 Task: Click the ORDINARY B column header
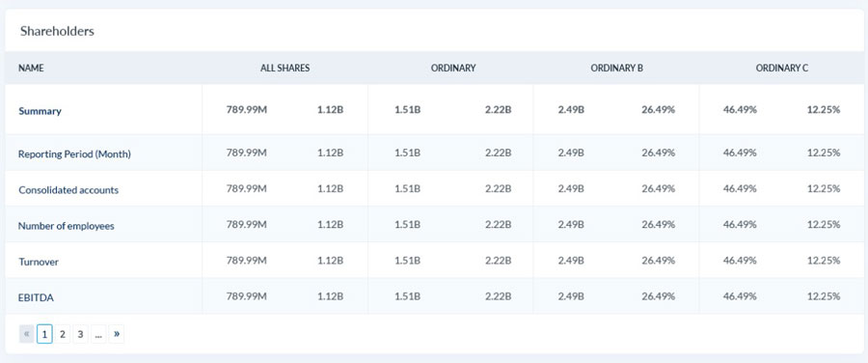click(x=616, y=69)
